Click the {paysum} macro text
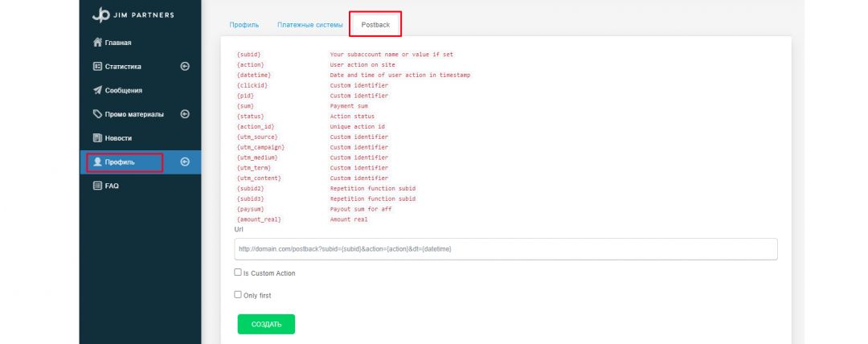Screen dimensions: 868x344 pos(250,209)
